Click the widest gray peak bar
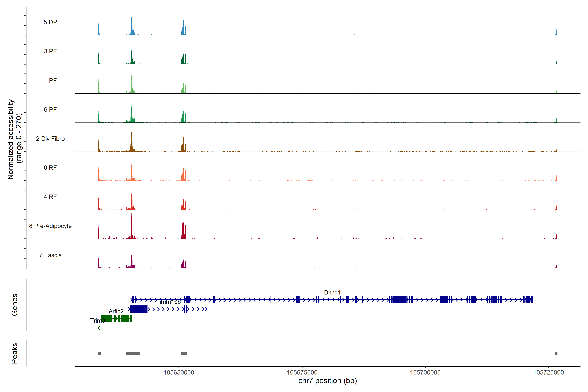The image size is (588, 392). [133, 353]
